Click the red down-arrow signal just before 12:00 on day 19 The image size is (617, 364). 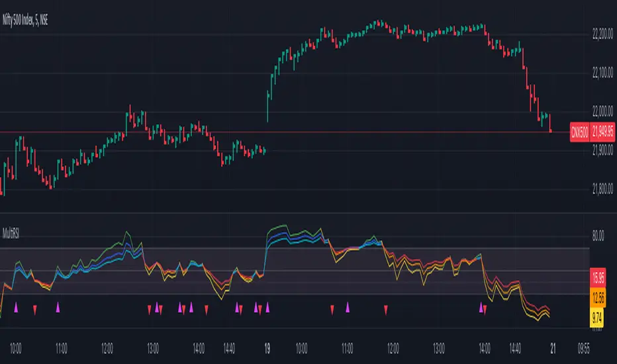[385, 310]
